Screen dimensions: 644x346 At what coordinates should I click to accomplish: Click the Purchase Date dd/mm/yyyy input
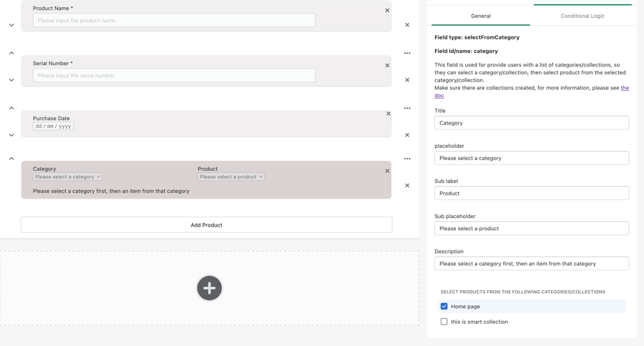coord(54,127)
